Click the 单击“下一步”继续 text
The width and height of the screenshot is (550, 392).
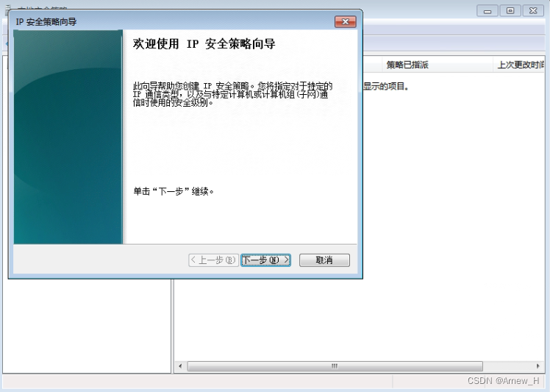pos(174,191)
